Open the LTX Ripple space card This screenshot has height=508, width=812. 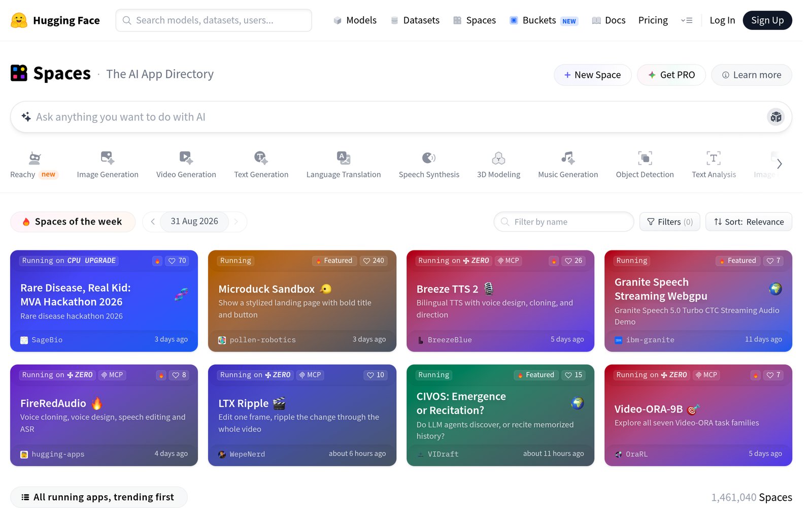pyautogui.click(x=302, y=415)
